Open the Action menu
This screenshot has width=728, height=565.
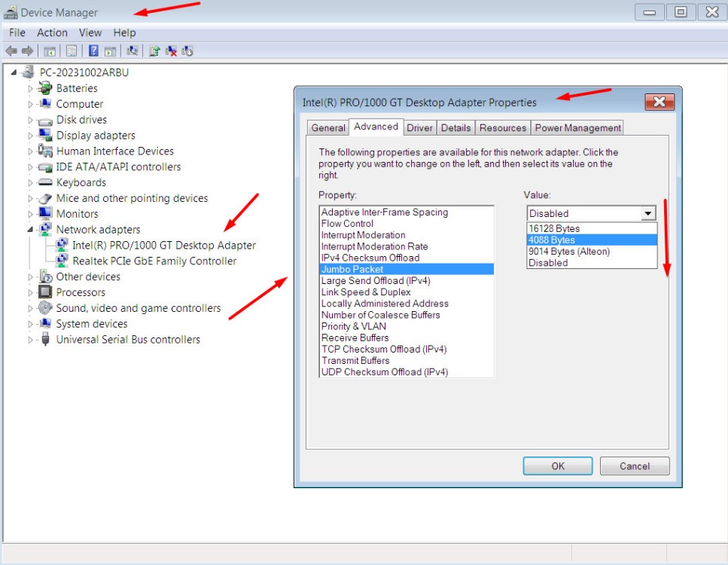click(x=52, y=32)
